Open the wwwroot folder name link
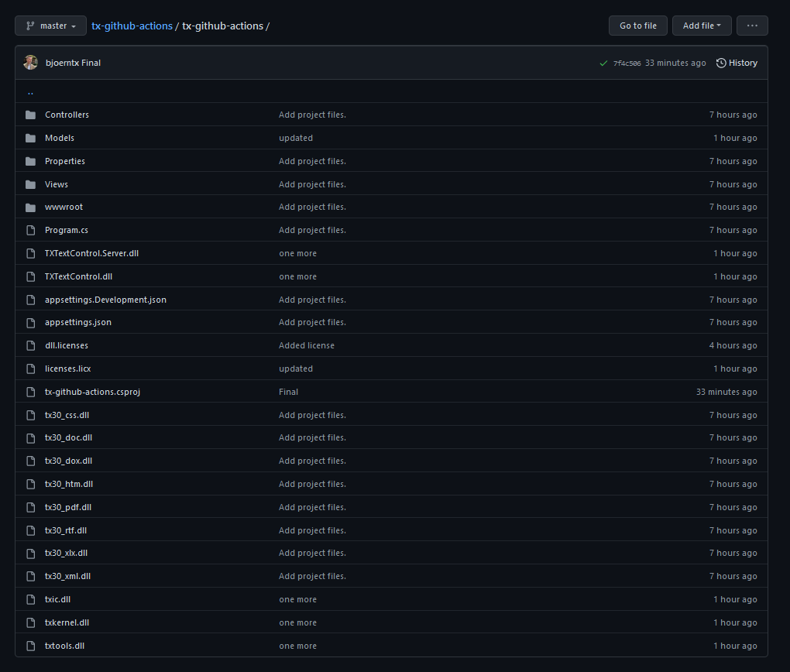The image size is (790, 672). point(64,207)
